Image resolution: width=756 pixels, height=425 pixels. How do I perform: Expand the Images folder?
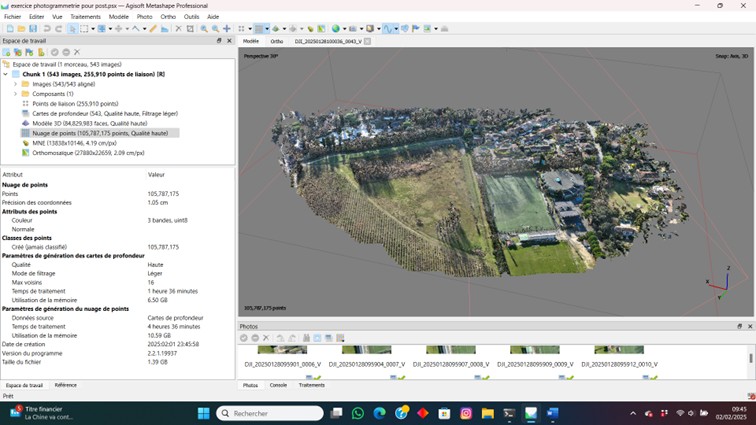pyautogui.click(x=17, y=84)
